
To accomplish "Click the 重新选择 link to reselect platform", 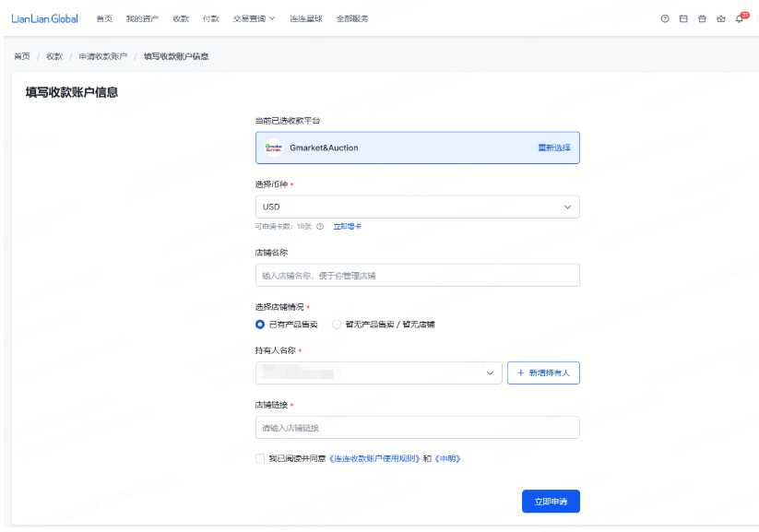I will point(553,148).
